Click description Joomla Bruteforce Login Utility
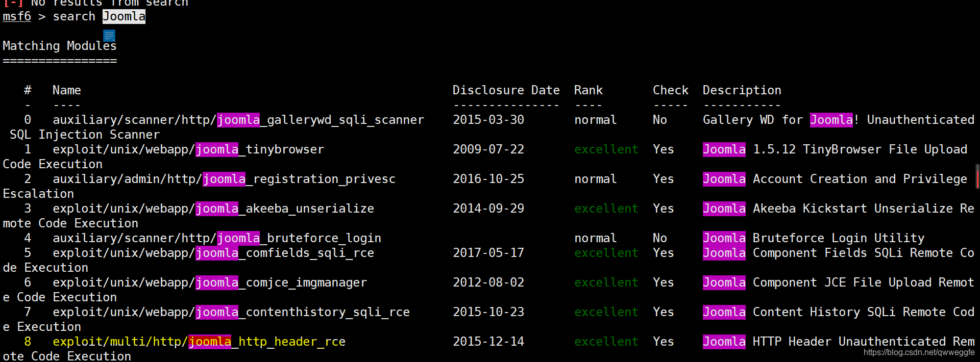Image resolution: width=980 pixels, height=362 pixels. click(x=814, y=238)
